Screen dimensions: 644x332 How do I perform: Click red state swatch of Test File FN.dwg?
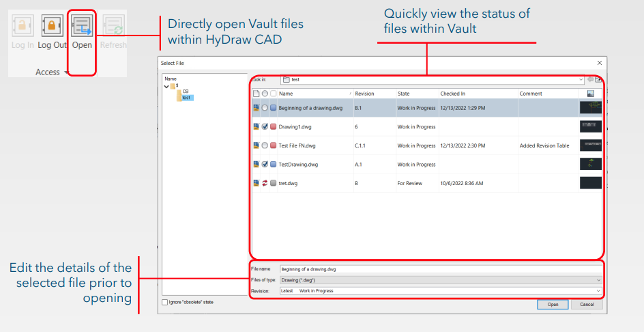[x=273, y=146]
